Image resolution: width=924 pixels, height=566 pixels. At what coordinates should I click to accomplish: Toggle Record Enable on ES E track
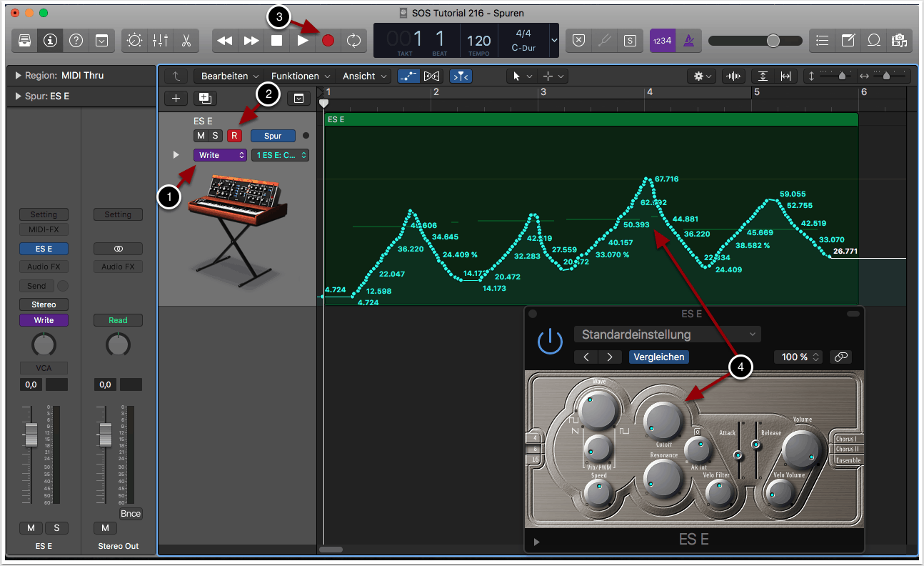[234, 136]
